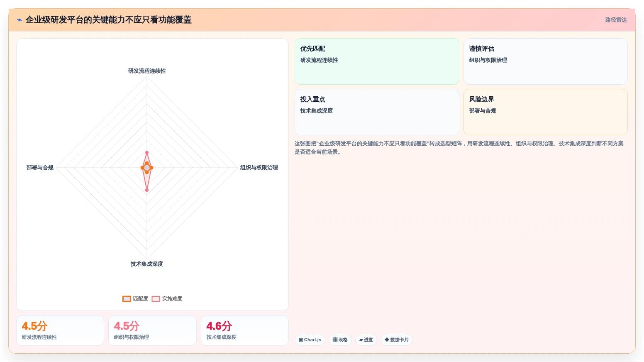The height and width of the screenshot is (362, 644).
Task: Toggle the 匹配度 legend item
Action: (135, 298)
